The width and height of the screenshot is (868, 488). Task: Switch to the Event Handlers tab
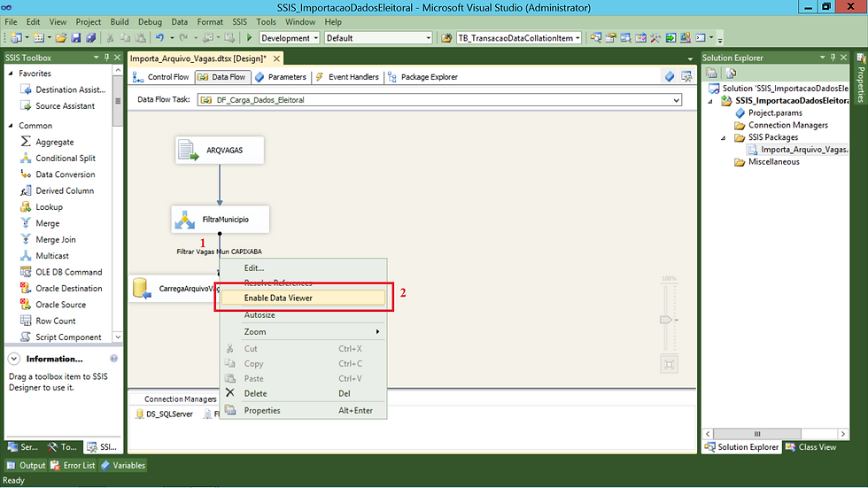pyautogui.click(x=347, y=77)
